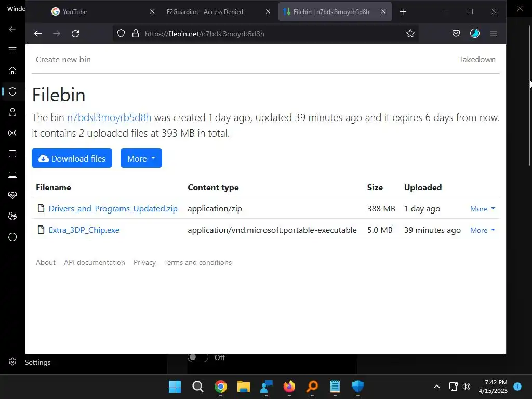Image resolution: width=532 pixels, height=399 pixels.
Task: Toggle the Off switch in Windows Security
Action: [198, 357]
